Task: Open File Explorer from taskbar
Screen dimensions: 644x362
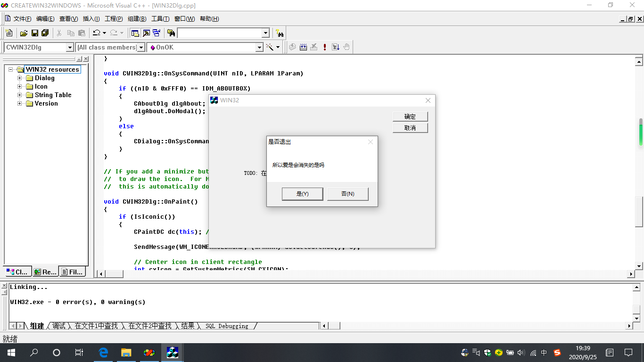Action: pos(126,352)
